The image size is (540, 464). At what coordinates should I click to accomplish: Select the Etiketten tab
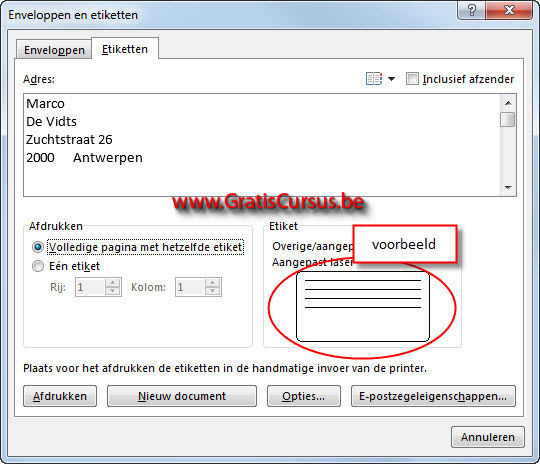pyautogui.click(x=125, y=49)
